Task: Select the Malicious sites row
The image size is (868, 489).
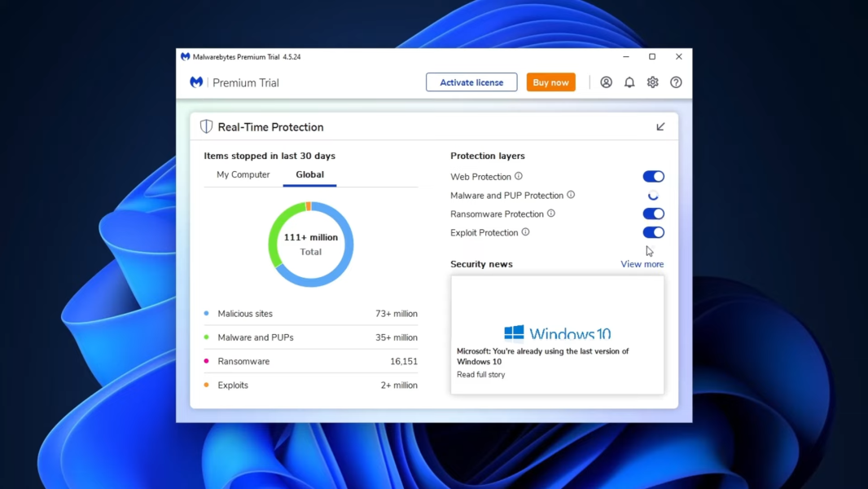Action: [x=310, y=314]
